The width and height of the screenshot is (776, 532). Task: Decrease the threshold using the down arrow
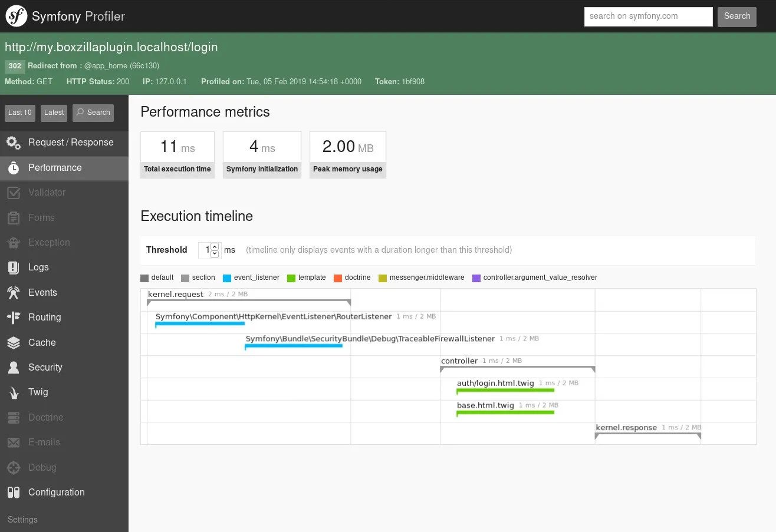pos(215,253)
